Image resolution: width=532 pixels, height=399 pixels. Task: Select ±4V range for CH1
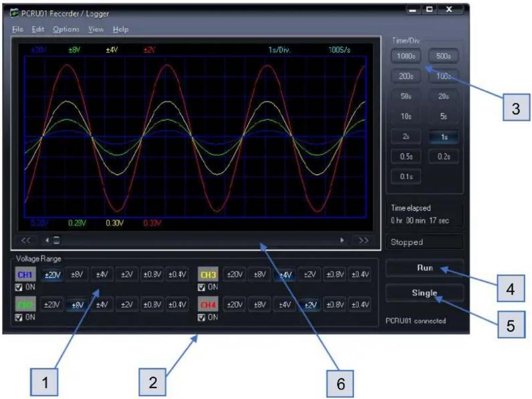pos(102,275)
